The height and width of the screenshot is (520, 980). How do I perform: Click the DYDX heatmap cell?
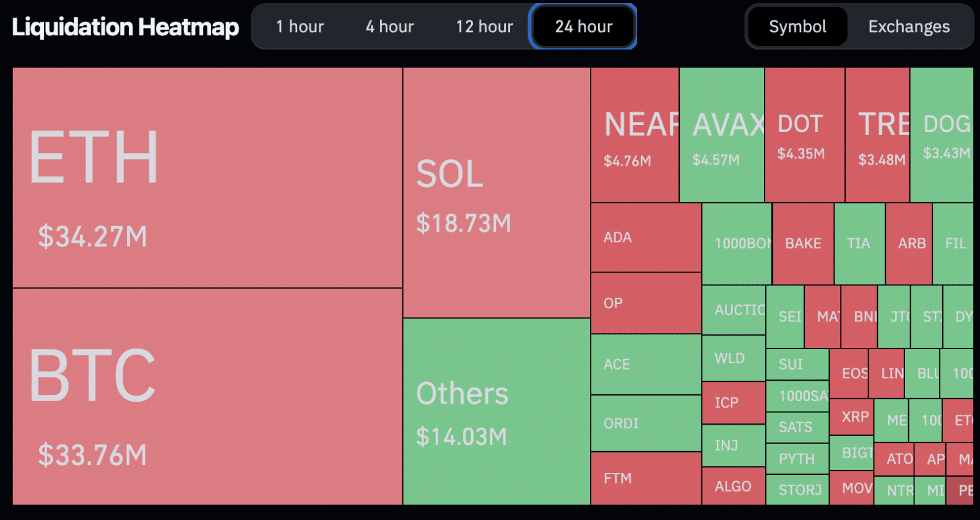click(x=958, y=317)
